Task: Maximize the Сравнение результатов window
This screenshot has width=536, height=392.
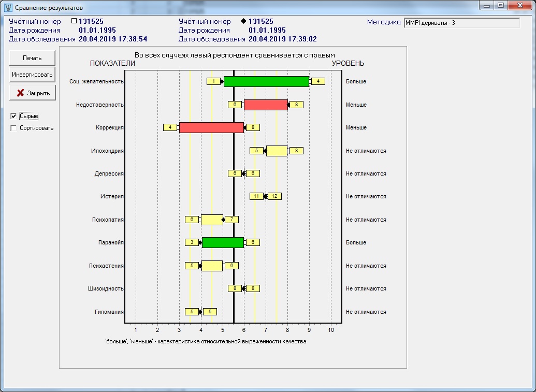Action: (x=501, y=6)
